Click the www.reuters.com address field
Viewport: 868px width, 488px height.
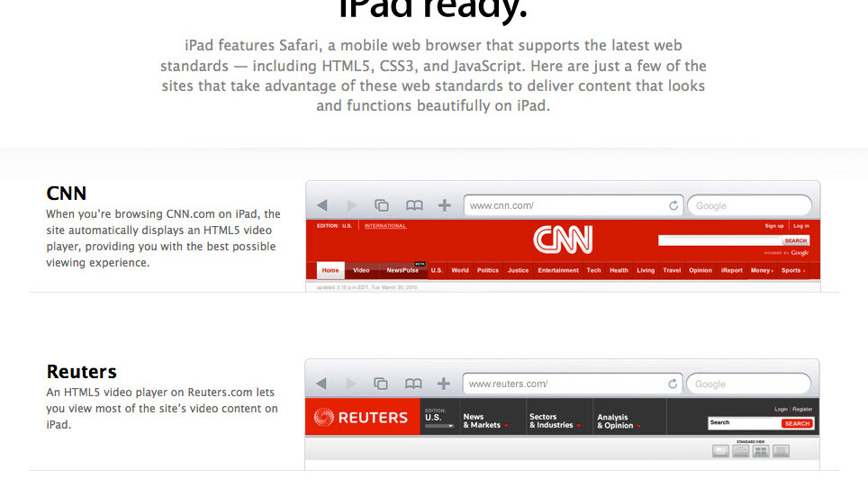pos(573,384)
